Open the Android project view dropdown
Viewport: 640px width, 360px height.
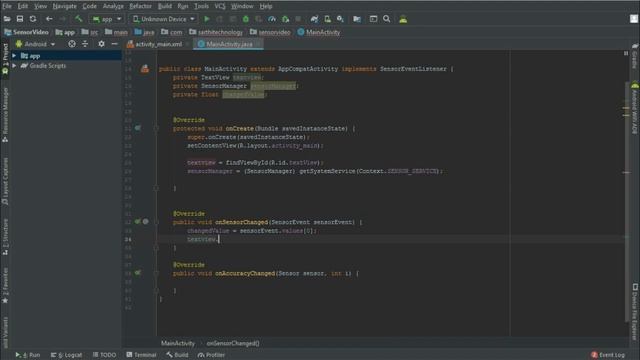pyautogui.click(x=36, y=44)
